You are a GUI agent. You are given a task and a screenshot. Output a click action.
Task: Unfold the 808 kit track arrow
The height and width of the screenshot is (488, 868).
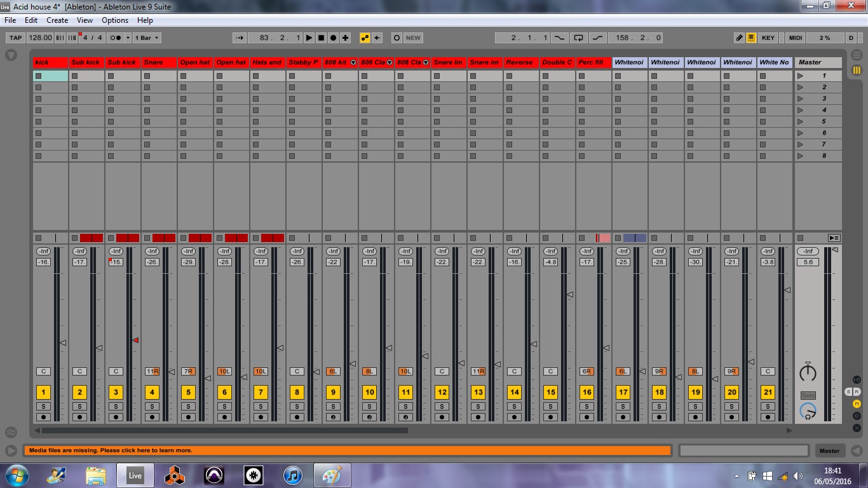pos(353,62)
